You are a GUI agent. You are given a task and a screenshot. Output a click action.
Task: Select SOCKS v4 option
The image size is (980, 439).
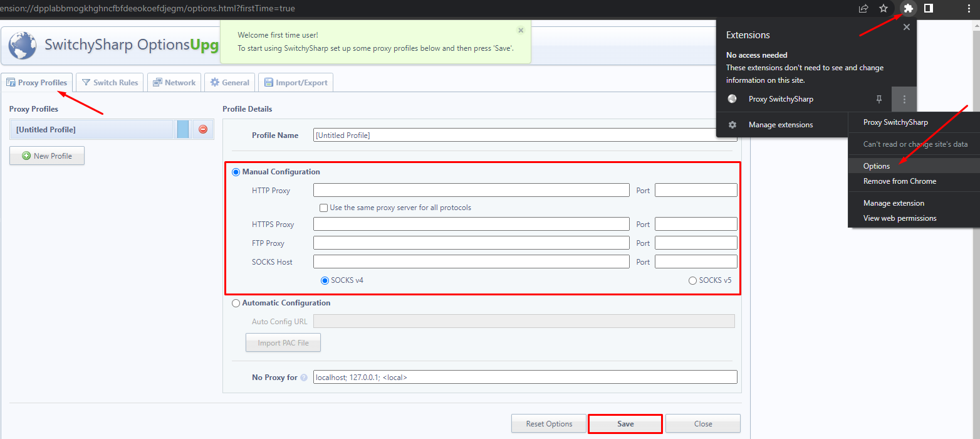325,280
